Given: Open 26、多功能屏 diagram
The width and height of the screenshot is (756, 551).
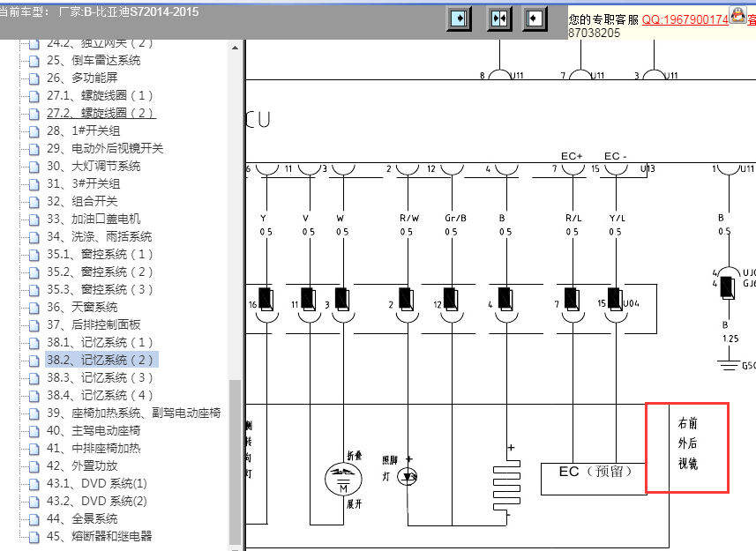Looking at the screenshot, I should pos(82,78).
